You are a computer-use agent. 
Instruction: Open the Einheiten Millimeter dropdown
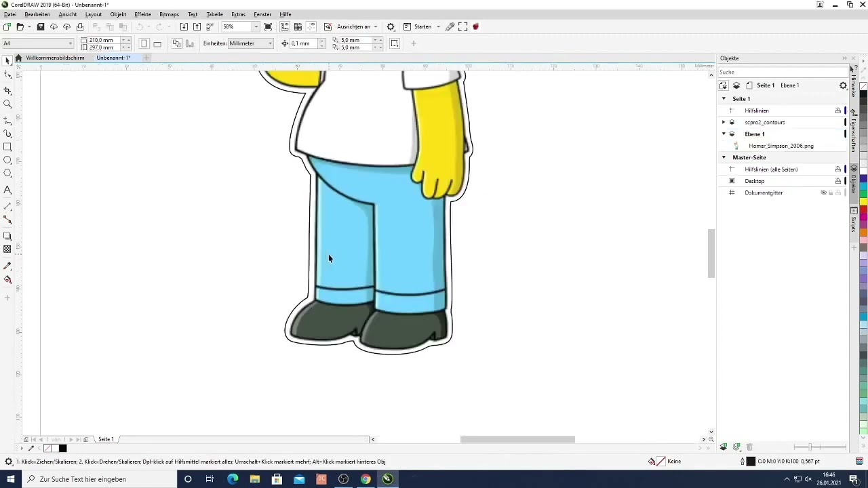pyautogui.click(x=270, y=43)
